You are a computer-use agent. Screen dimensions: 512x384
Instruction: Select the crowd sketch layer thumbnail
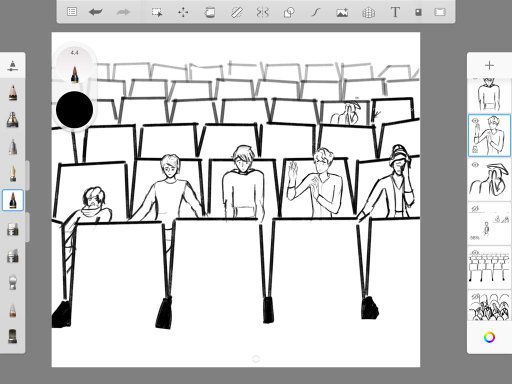[x=489, y=305]
